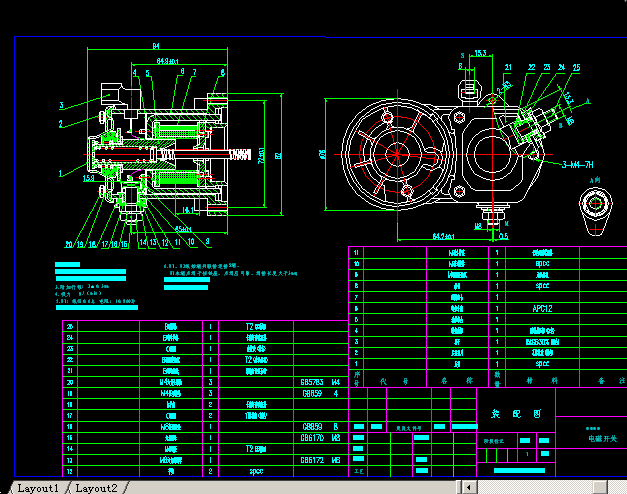Select the 64.2±0.1 dimension under right view
This screenshot has height=494, width=627.
[443, 237]
